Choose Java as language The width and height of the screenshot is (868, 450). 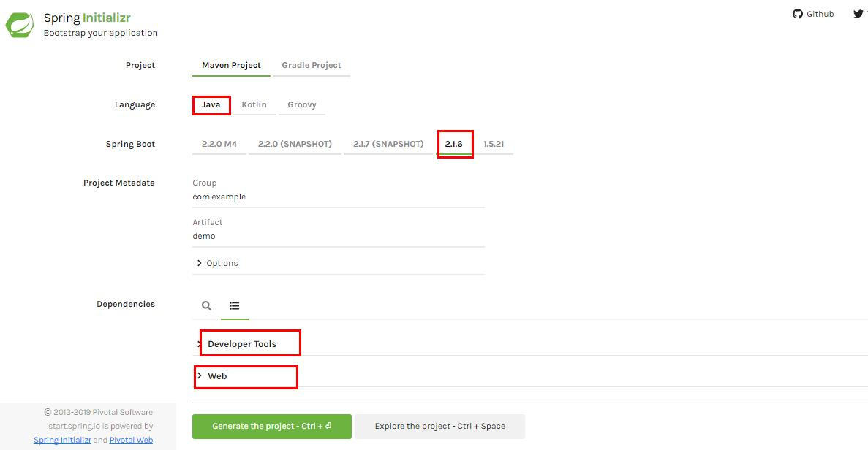(211, 104)
